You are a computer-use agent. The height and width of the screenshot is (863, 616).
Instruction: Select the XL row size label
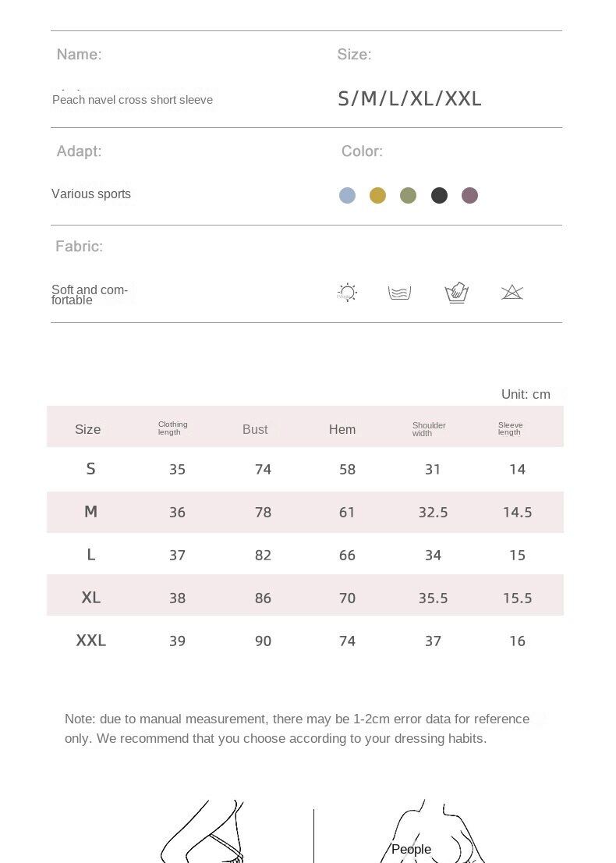pos(91,598)
